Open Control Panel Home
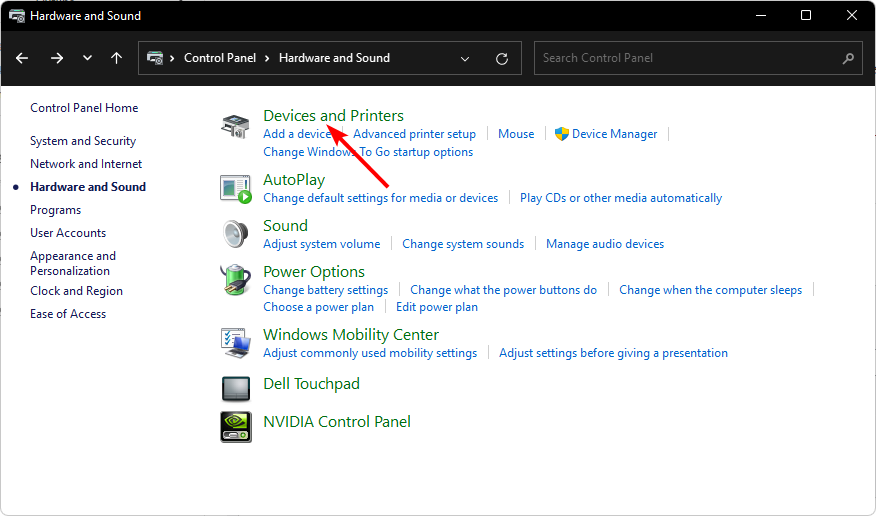 [84, 108]
